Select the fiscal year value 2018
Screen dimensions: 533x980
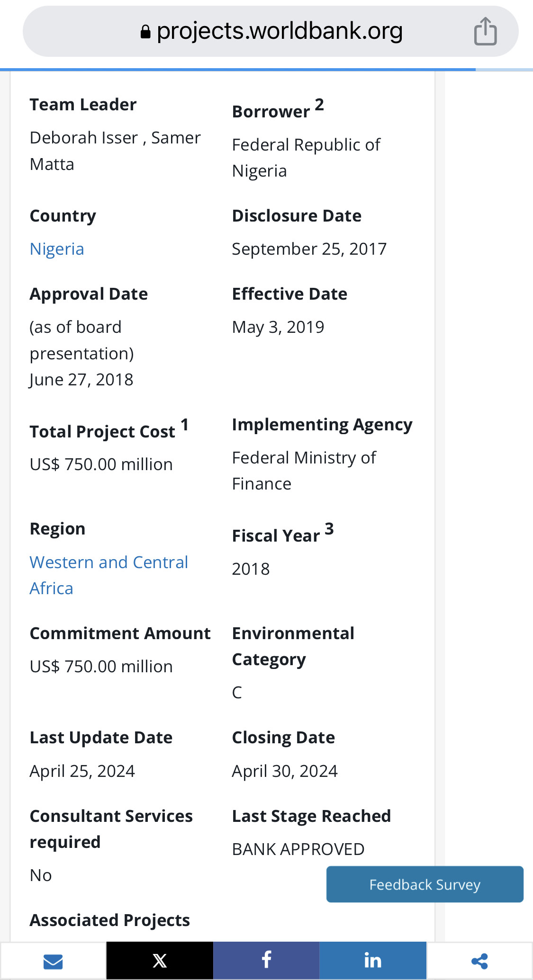tap(251, 569)
